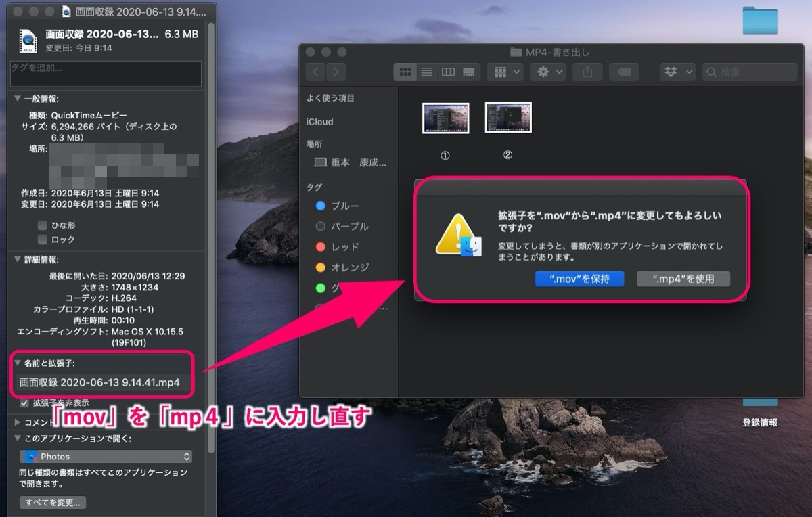Click the Share button in Finder toolbar
The width and height of the screenshot is (812, 517).
587,72
